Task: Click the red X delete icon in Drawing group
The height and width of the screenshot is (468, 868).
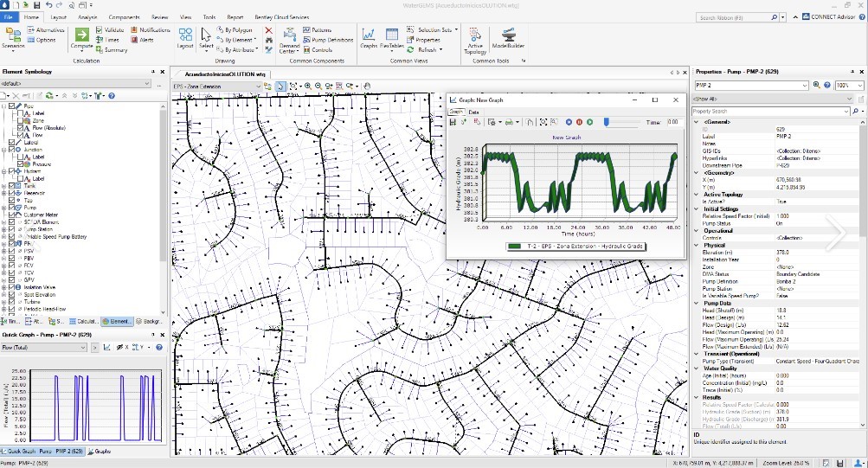Action: 268,30
